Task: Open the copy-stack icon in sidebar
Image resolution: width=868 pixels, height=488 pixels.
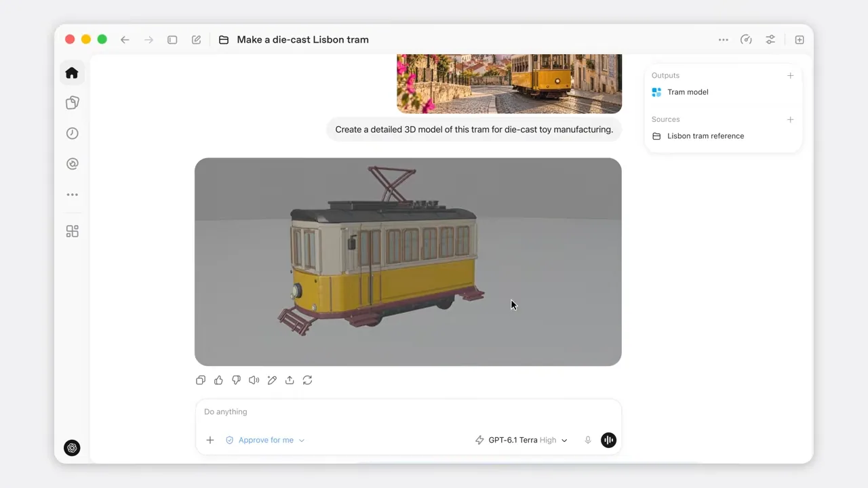Action: pyautogui.click(x=72, y=103)
